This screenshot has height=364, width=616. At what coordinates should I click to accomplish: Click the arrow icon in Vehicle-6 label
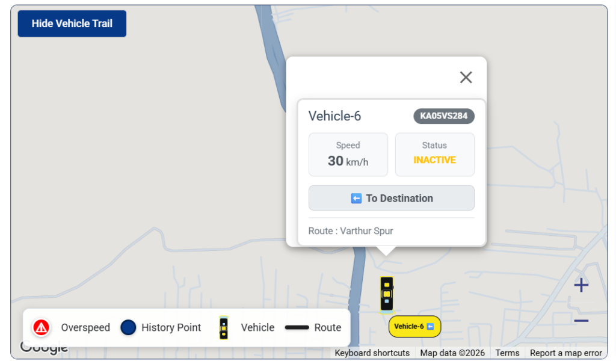click(430, 327)
